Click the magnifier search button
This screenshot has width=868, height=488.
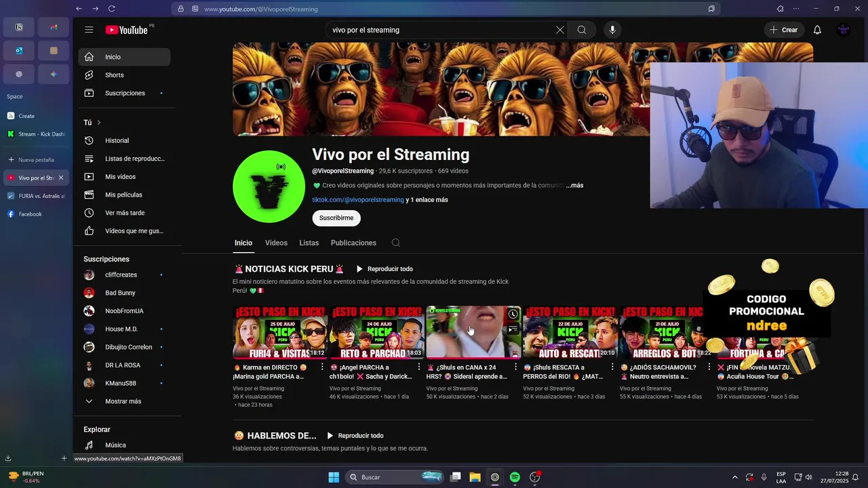tap(582, 30)
